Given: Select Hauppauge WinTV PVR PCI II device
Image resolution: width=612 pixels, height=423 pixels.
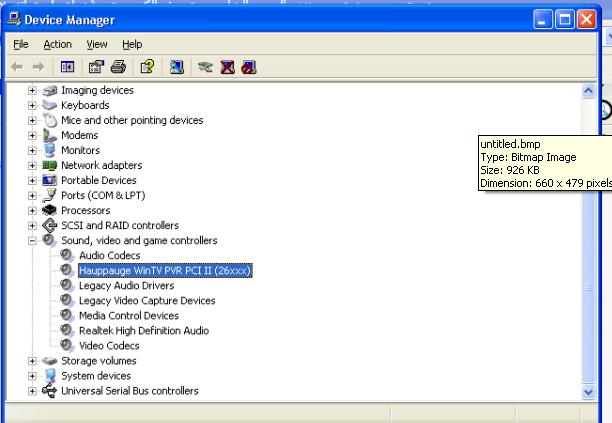Looking at the screenshot, I should point(165,270).
